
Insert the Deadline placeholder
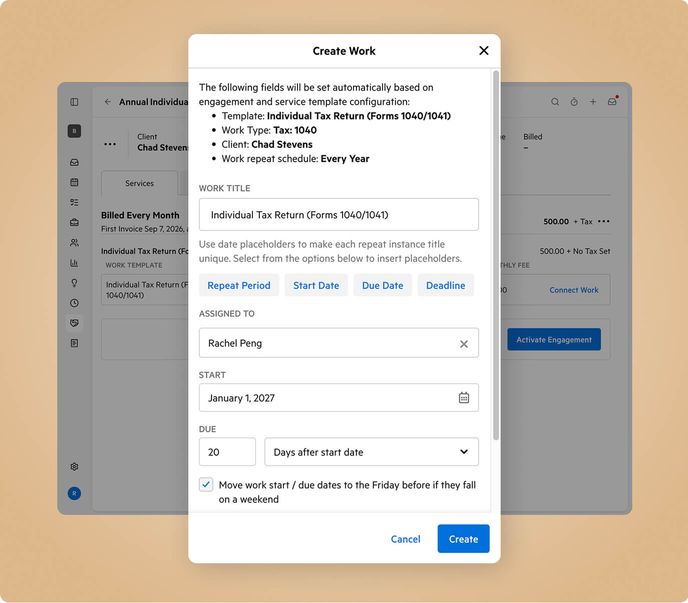tap(445, 285)
